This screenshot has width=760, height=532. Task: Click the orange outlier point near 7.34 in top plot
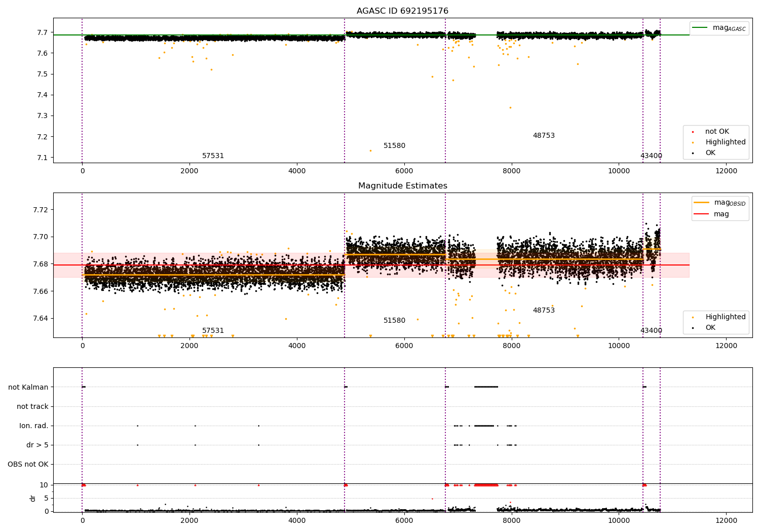pyautogui.click(x=510, y=107)
